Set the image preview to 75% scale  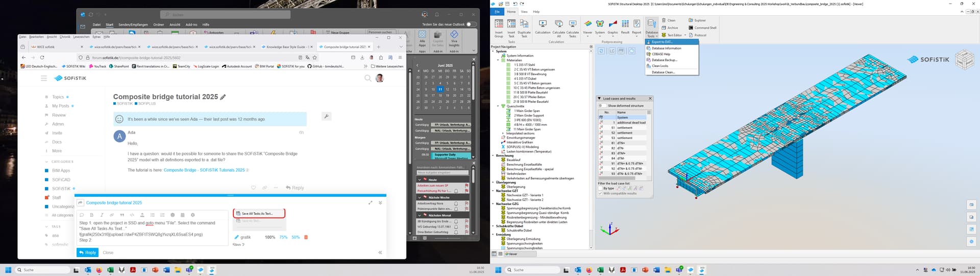click(283, 237)
